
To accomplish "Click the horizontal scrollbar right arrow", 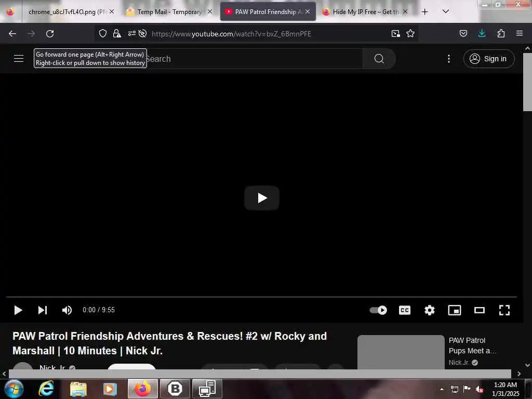I will [519, 374].
